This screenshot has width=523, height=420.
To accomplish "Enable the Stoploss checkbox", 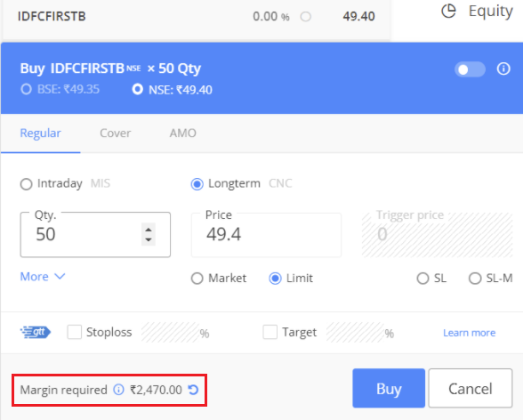I will 74,332.
